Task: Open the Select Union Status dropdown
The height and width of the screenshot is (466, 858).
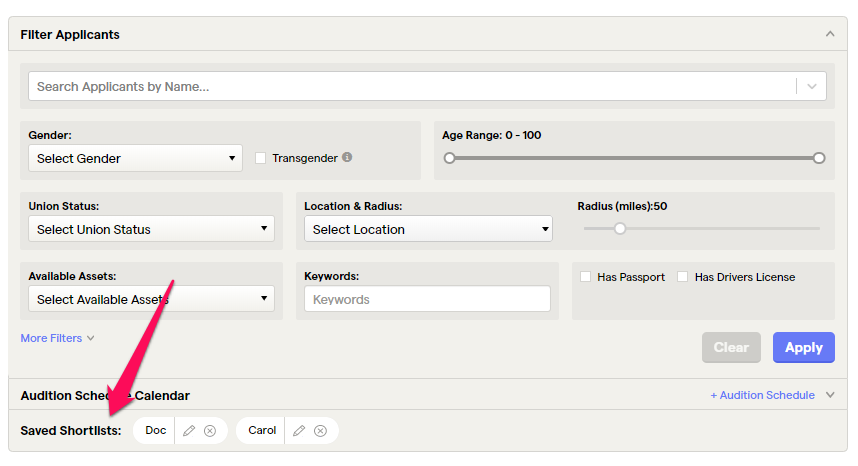Action: point(151,229)
